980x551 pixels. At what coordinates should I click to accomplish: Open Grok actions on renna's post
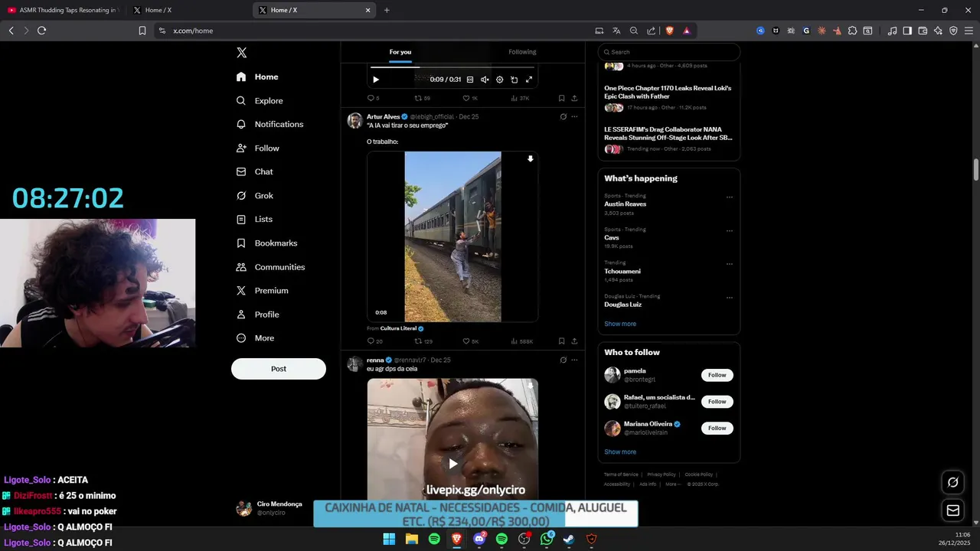563,360
